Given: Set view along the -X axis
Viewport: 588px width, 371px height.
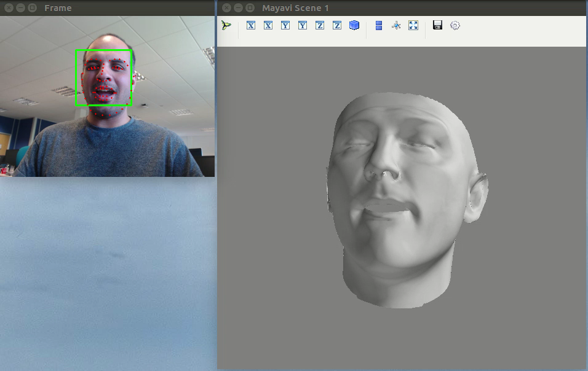Looking at the screenshot, I should coord(268,25).
